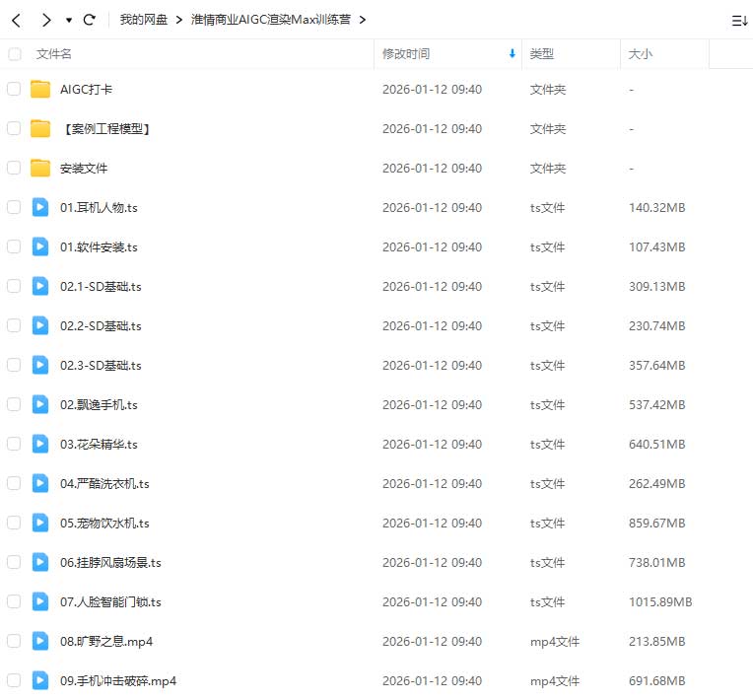Expand the chevron after 我的网盘
Screen dimensions: 753x700
179,20
